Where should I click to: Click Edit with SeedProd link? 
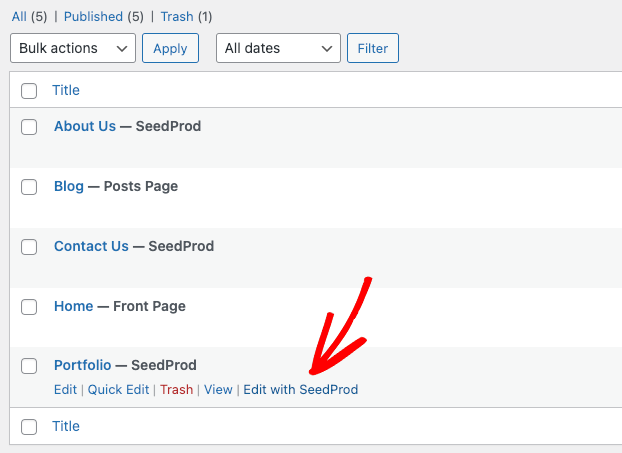tap(301, 390)
